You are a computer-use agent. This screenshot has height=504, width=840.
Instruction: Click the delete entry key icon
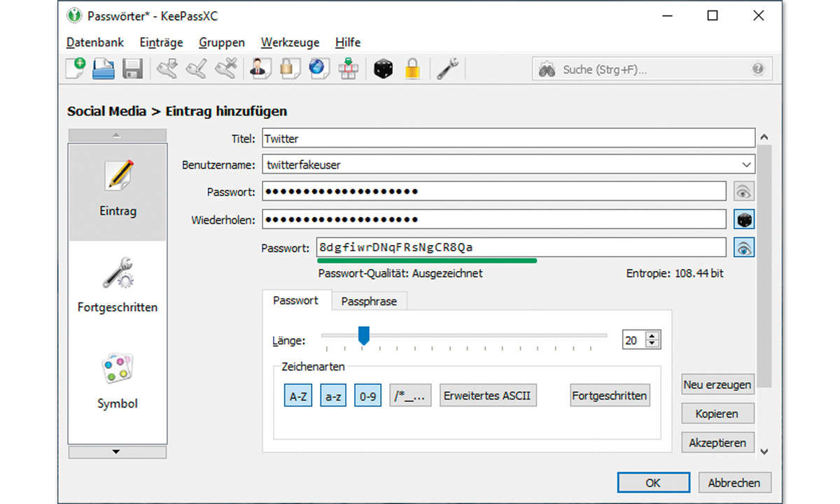(x=225, y=69)
